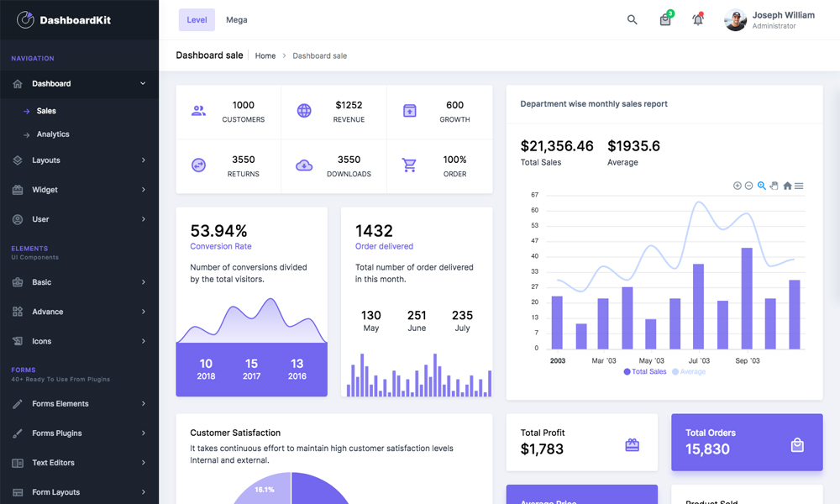Expand the Widget sidebar menu
Image resolution: width=840 pixels, height=504 pixels.
(79, 190)
